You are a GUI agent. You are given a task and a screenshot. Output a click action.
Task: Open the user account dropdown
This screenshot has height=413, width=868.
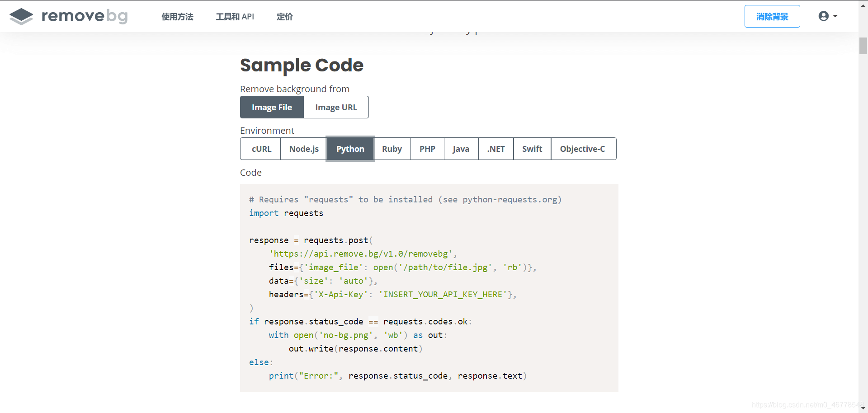click(827, 16)
